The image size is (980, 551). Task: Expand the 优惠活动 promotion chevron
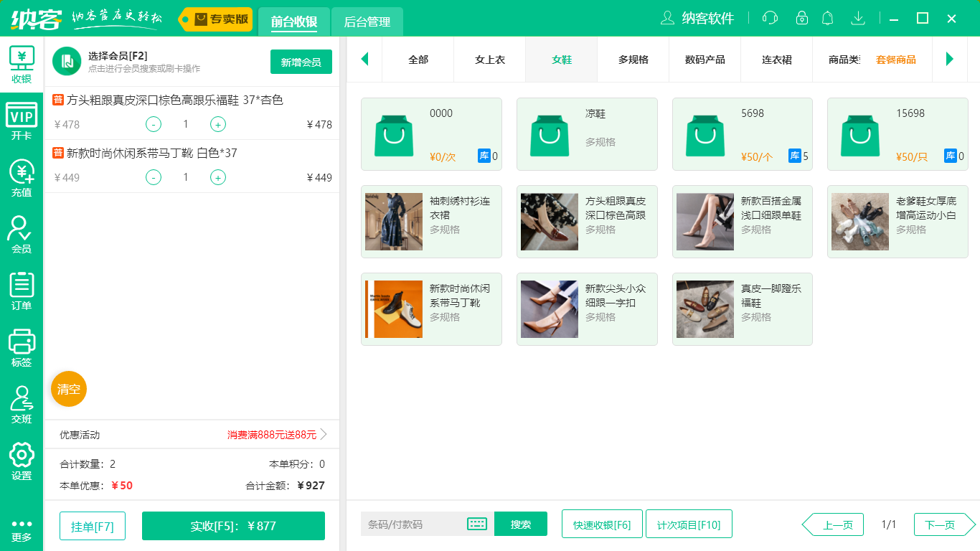click(324, 435)
